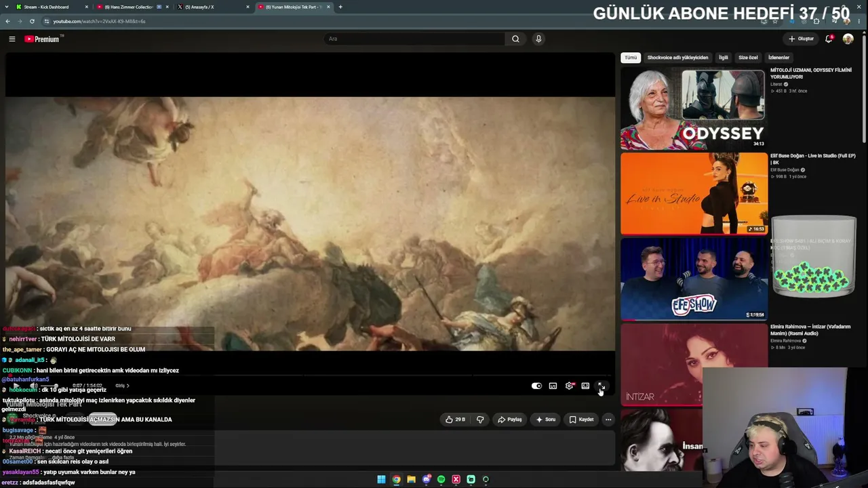Select the Tümü filter chip
The height and width of the screenshot is (488, 868).
coord(631,58)
